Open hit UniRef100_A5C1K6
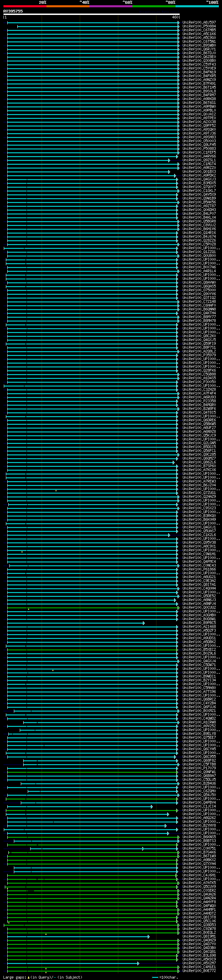The height and width of the screenshot is (980, 222). click(x=199, y=34)
